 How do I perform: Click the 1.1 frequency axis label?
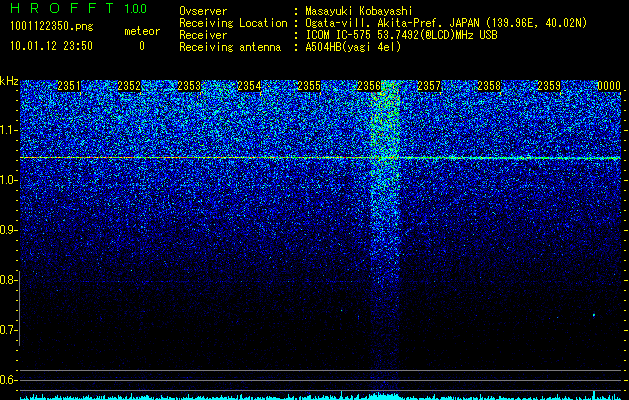coord(8,130)
